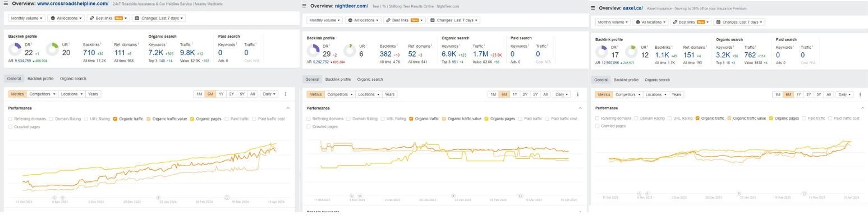The height and width of the screenshot is (219, 868).
Task: Open hamburger menu beside nightteer.com overview
Action: coord(304,6)
